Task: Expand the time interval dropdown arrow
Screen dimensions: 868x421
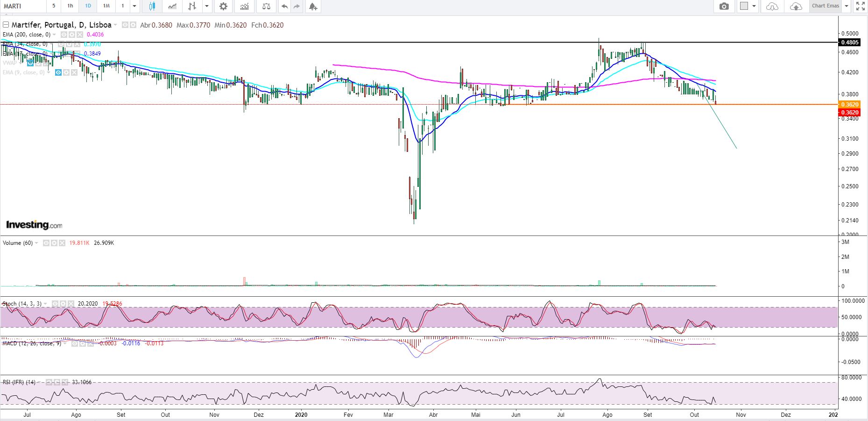Action: click(x=134, y=6)
